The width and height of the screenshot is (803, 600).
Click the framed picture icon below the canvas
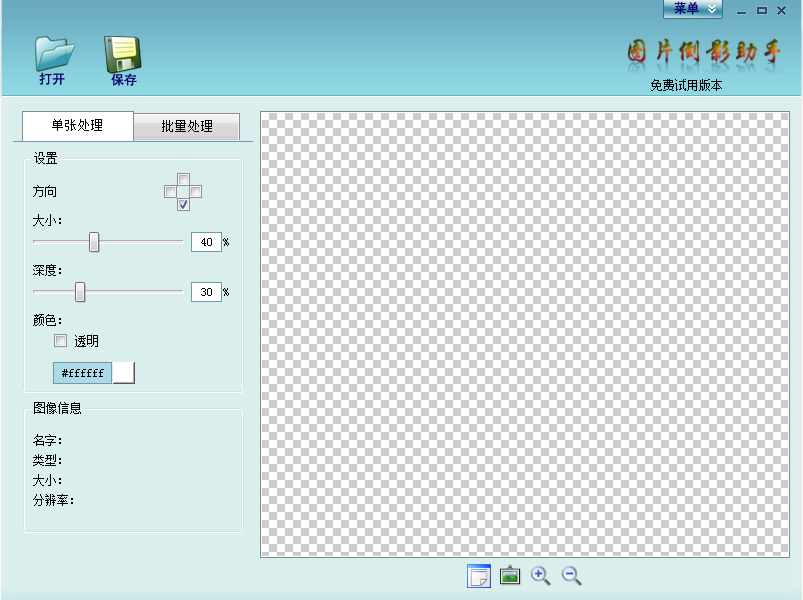[x=510, y=576]
